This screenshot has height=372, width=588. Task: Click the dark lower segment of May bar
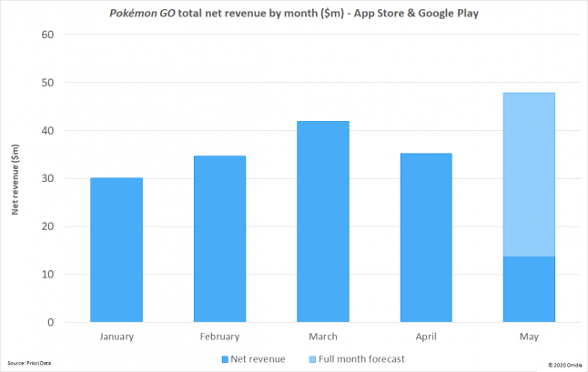(529, 289)
